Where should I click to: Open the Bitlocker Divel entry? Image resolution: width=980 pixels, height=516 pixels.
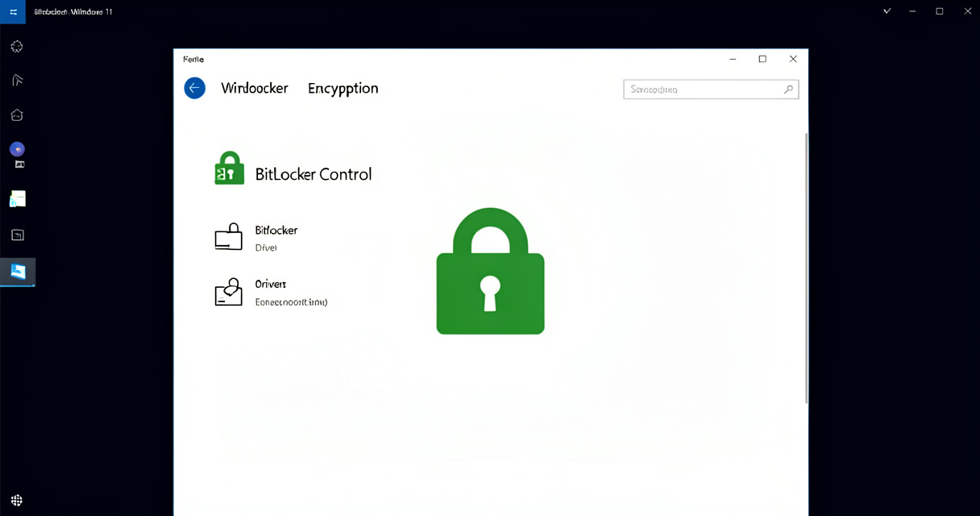click(x=256, y=238)
